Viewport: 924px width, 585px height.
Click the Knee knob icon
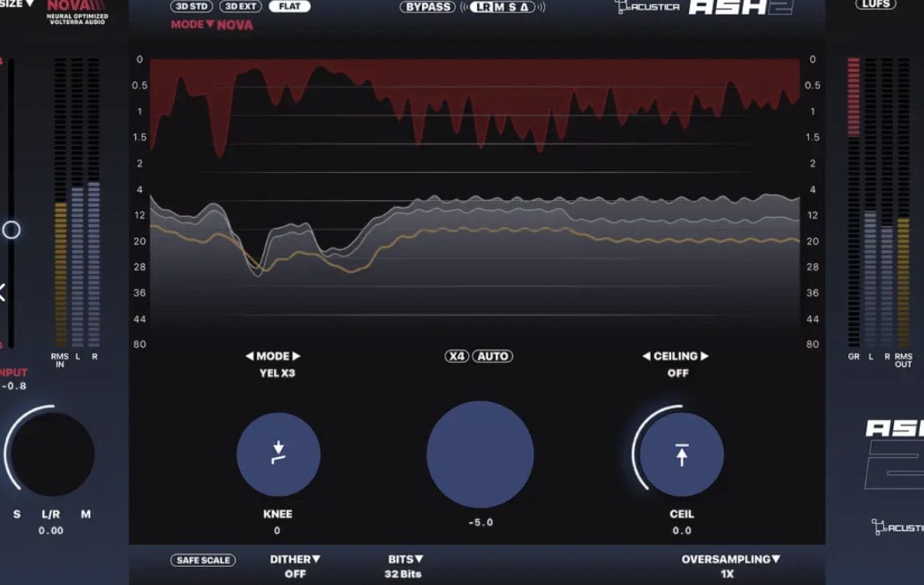[279, 454]
